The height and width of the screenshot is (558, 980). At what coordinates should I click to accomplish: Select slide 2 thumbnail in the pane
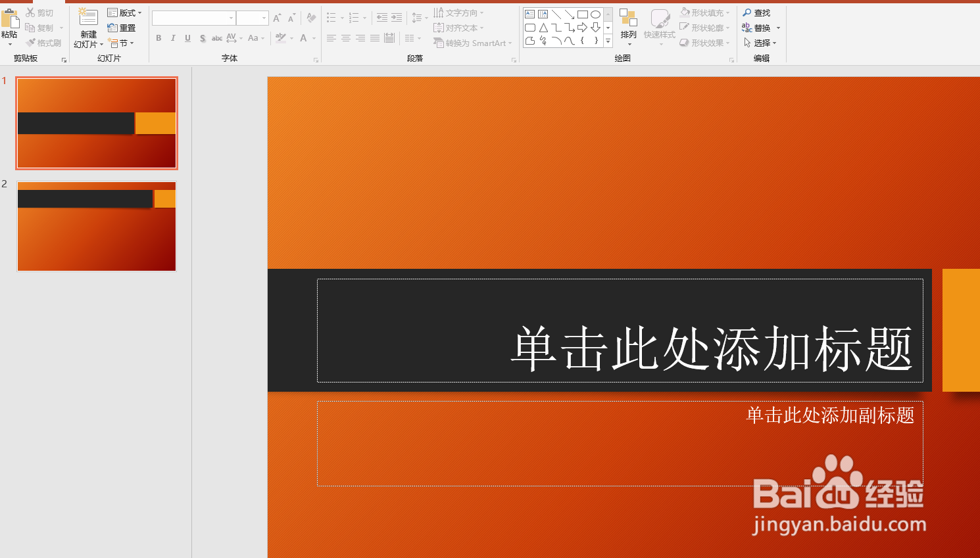pyautogui.click(x=96, y=226)
